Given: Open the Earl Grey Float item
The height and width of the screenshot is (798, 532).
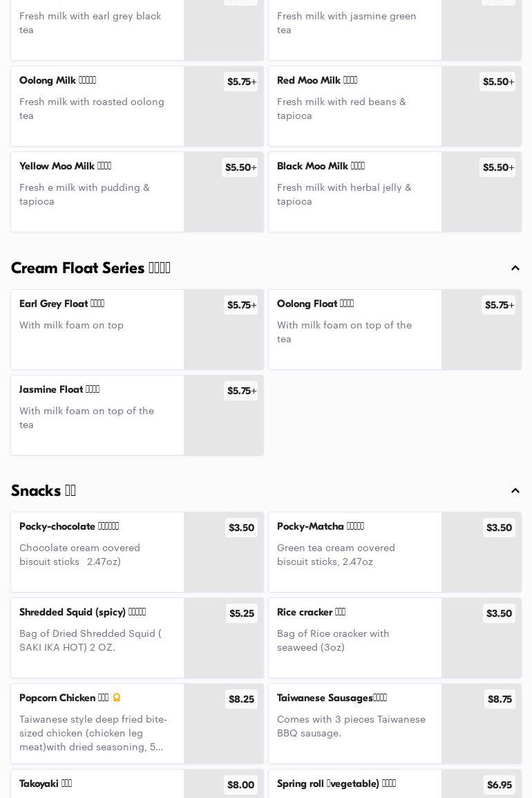Looking at the screenshot, I should 97,329.
